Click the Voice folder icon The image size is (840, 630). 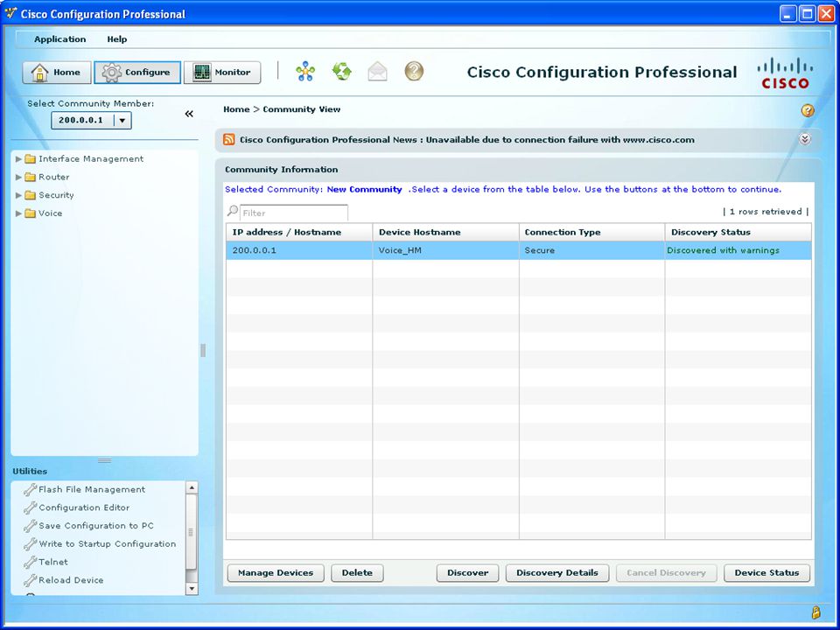pyautogui.click(x=31, y=213)
